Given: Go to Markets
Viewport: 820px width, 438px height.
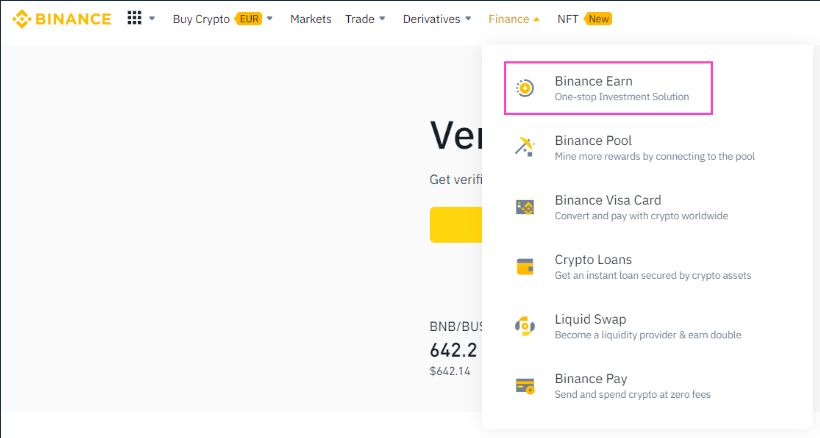Looking at the screenshot, I should 311,19.
